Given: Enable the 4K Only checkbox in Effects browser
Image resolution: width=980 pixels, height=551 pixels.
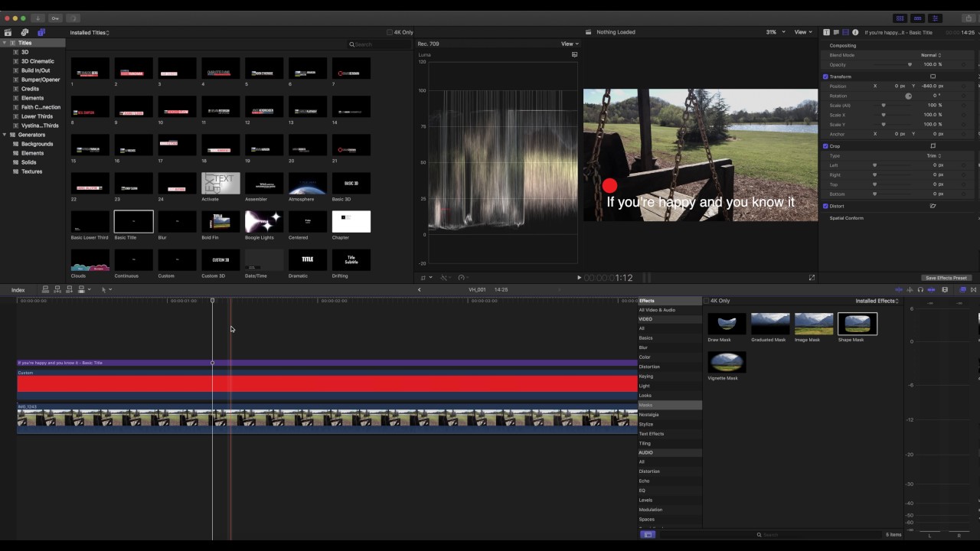Looking at the screenshot, I should click(x=706, y=301).
